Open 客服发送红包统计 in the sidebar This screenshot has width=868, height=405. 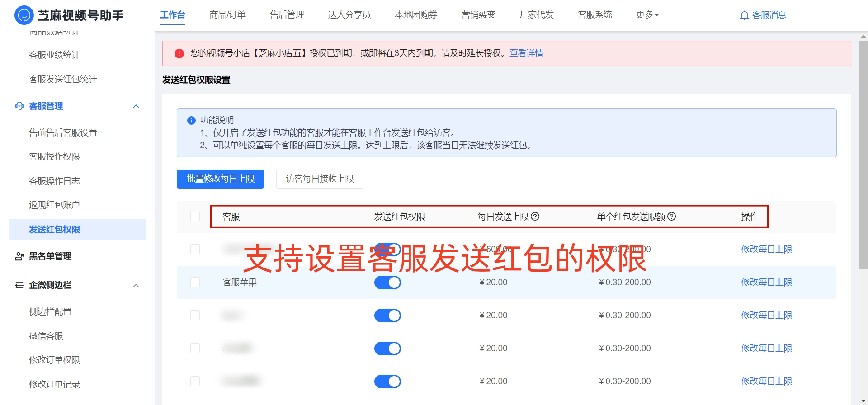point(63,80)
